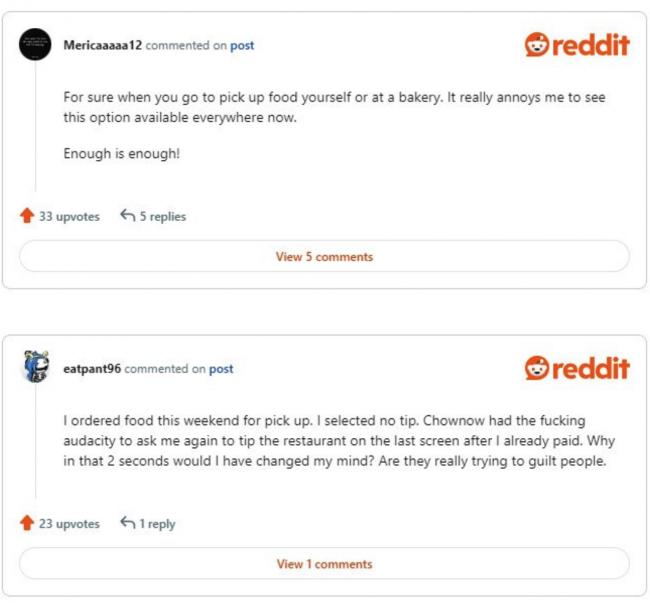Open the View 1 comments button
Viewport: 650px width, 603px height.
tap(325, 564)
